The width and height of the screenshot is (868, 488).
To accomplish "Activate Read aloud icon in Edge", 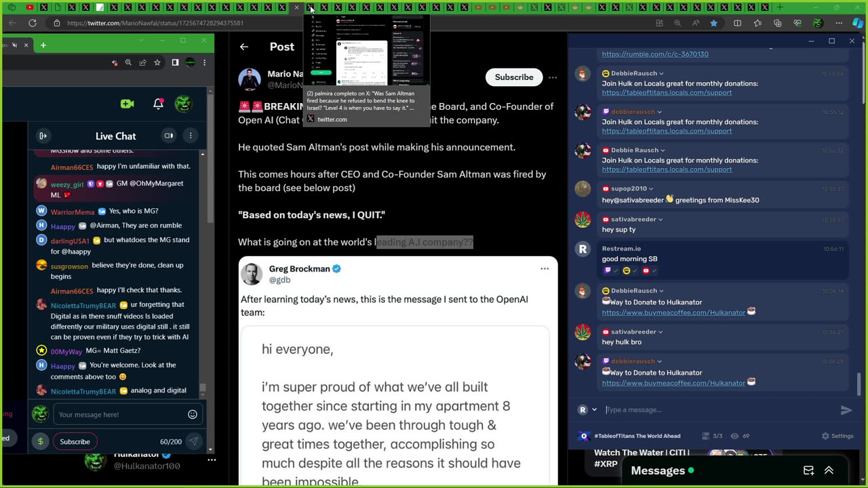I will click(696, 23).
